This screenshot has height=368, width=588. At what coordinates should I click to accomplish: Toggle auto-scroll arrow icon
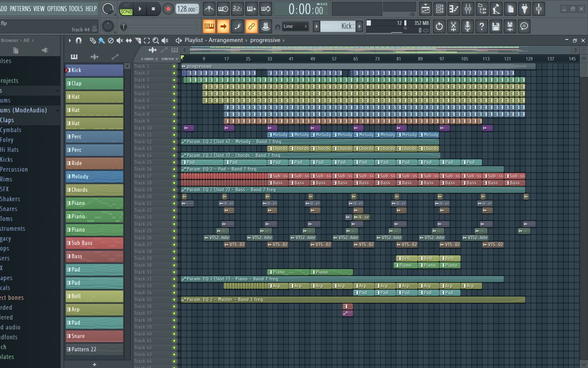click(223, 26)
